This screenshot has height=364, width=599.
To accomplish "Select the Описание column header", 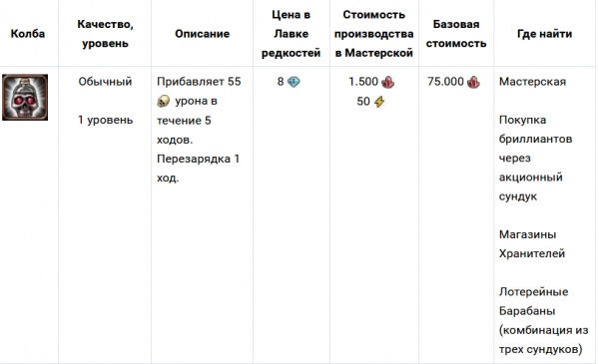I will 202,34.
